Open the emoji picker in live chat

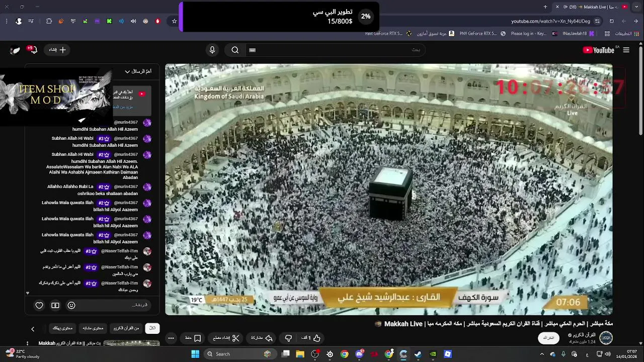click(71, 305)
